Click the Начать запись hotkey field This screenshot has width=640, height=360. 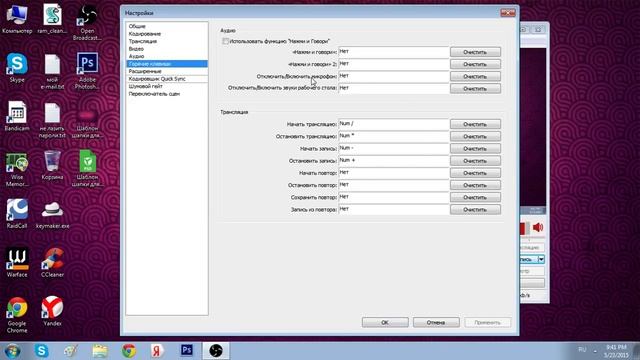coord(393,149)
